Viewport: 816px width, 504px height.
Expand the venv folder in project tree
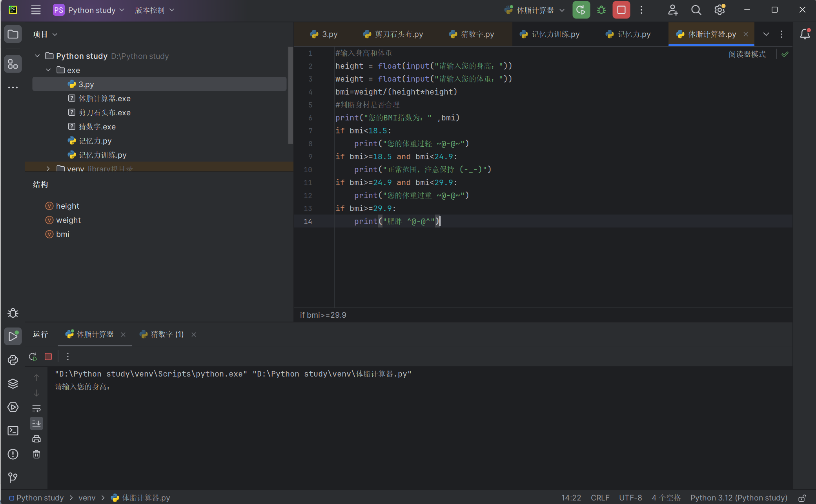point(48,169)
